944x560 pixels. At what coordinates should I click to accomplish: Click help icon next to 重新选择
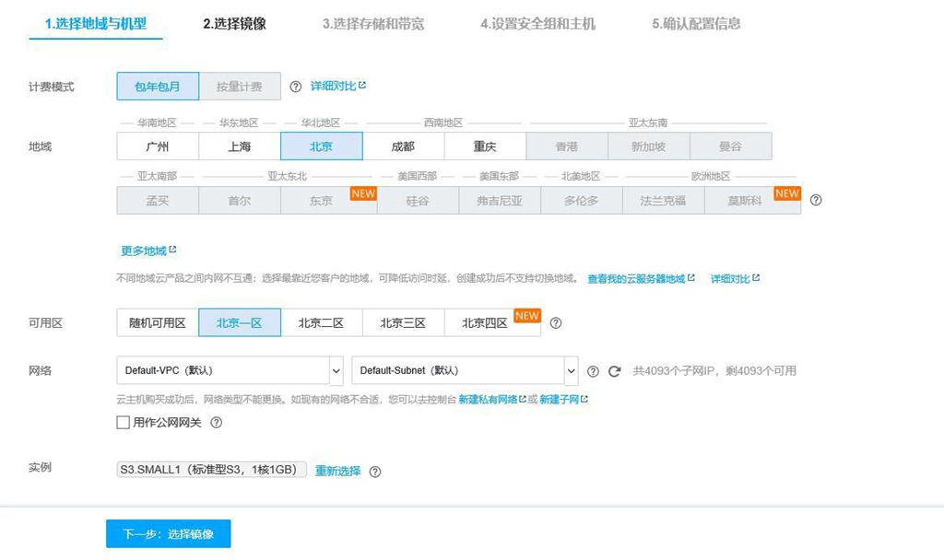pos(375,472)
